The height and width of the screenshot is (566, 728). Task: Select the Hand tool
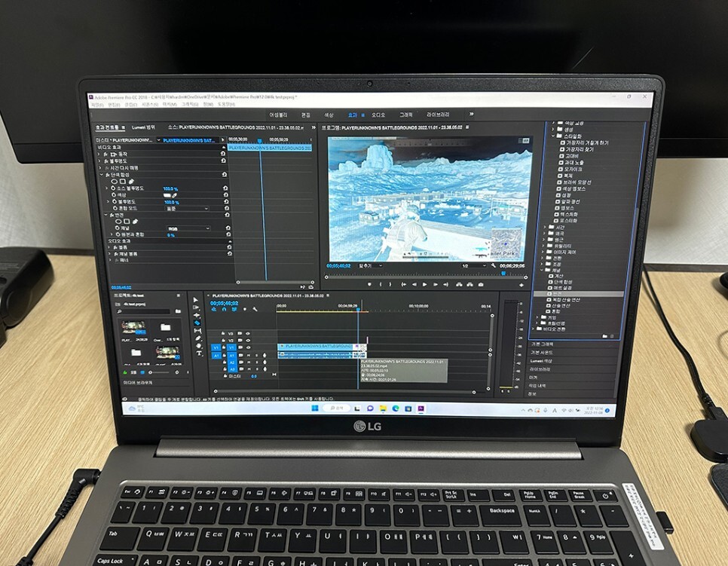pos(198,346)
